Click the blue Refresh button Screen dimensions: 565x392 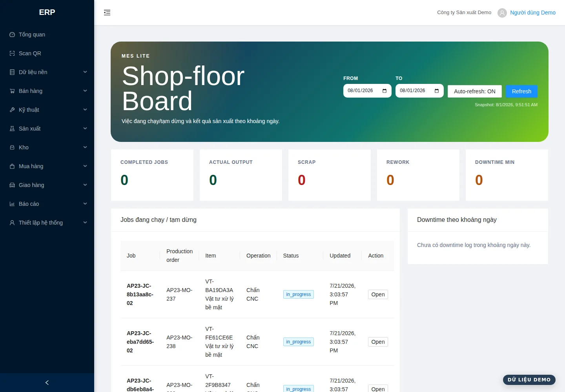coord(521,91)
